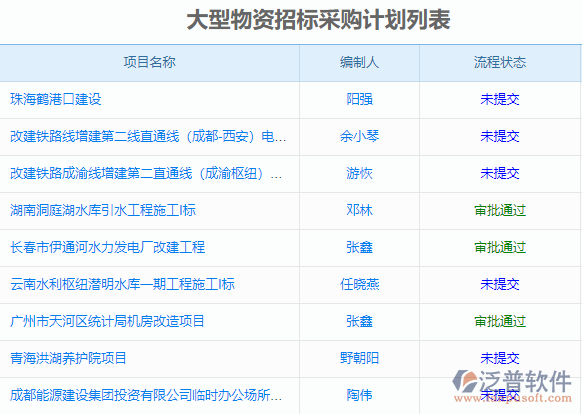
Task: Select 张鑫 in the 长春市伊通河 row
Action: coord(359,247)
